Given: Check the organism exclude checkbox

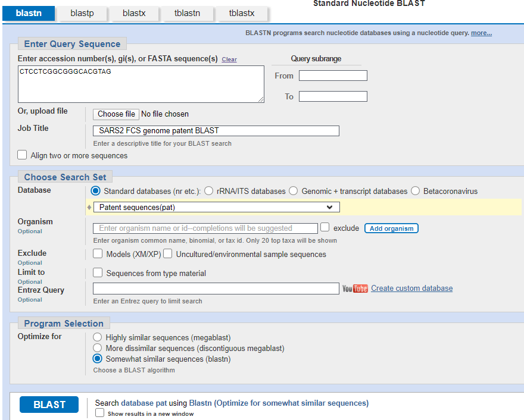Looking at the screenshot, I should point(325,227).
